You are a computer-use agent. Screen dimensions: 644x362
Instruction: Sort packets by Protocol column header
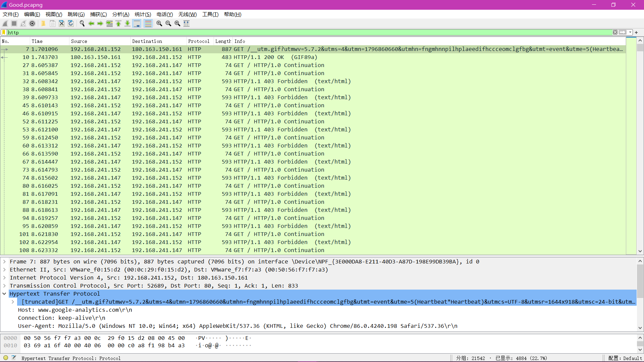pos(200,41)
